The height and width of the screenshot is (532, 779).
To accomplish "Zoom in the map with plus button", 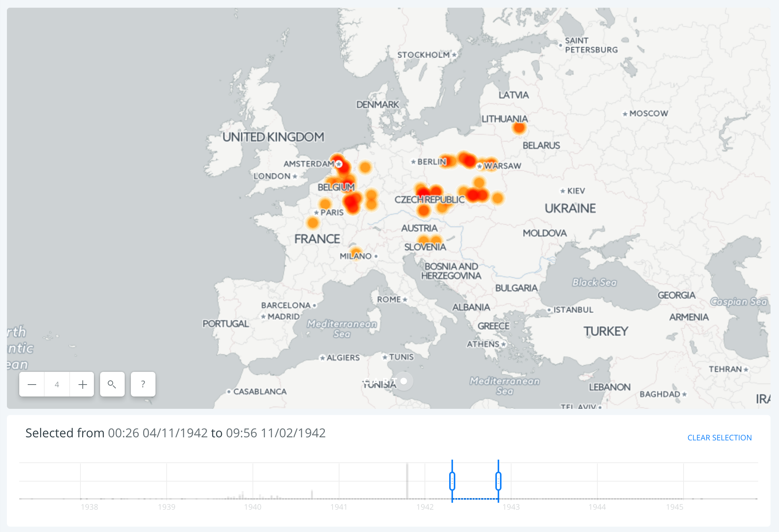I will [82, 384].
